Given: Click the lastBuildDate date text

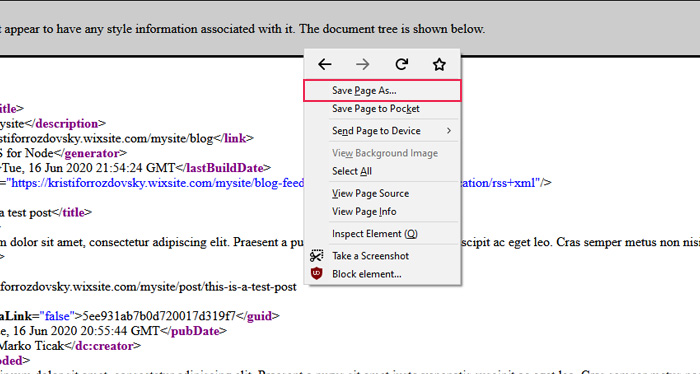Looking at the screenshot, I should (x=88, y=168).
